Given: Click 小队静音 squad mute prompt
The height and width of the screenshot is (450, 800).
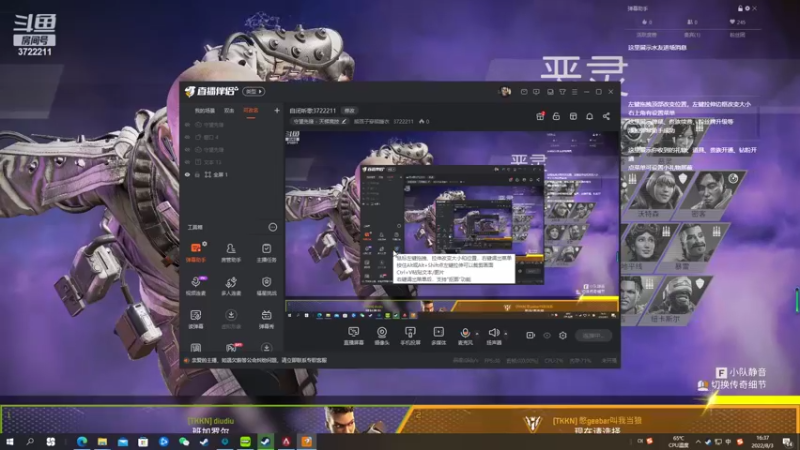Looking at the screenshot, I should (x=741, y=372).
